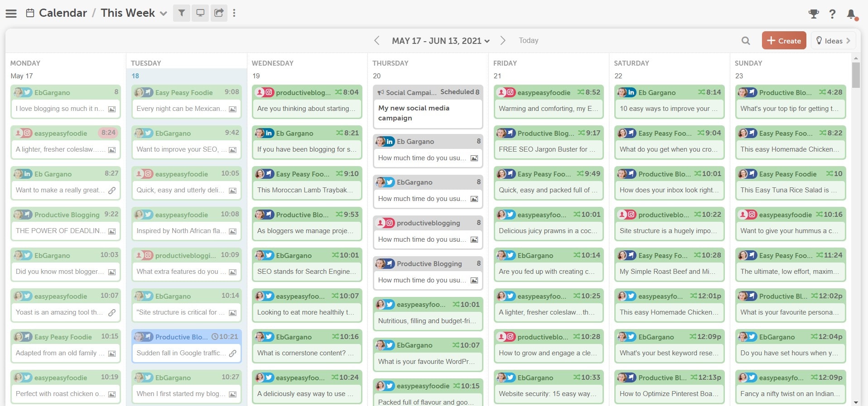Click the Create button
The image size is (868, 406).
pos(784,40)
